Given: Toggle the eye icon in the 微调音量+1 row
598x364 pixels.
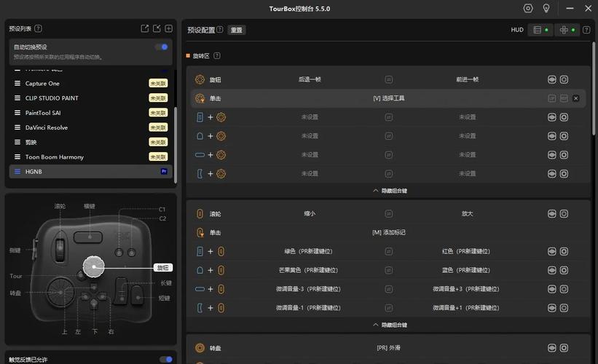Looking at the screenshot, I should pyautogui.click(x=552, y=308).
